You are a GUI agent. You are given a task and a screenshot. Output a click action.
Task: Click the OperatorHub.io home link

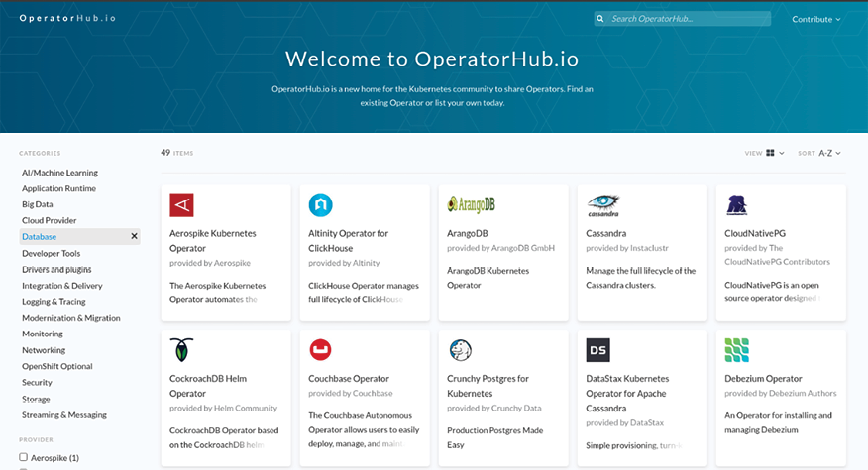pos(67,19)
